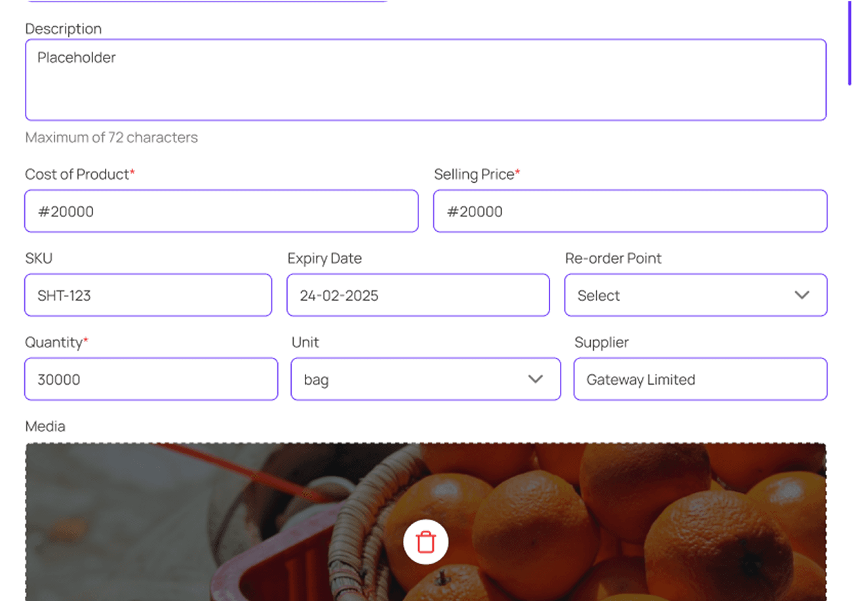This screenshot has width=868, height=601.
Task: Select the Cost of Product field
Action: point(222,211)
